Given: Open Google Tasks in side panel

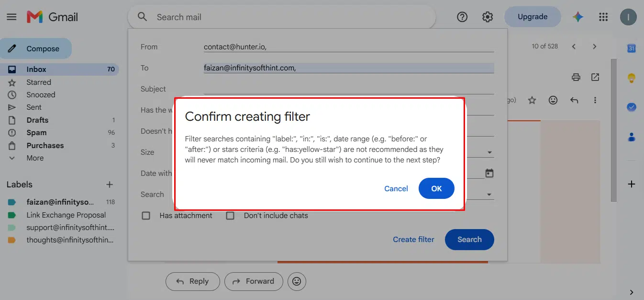Looking at the screenshot, I should [x=632, y=107].
